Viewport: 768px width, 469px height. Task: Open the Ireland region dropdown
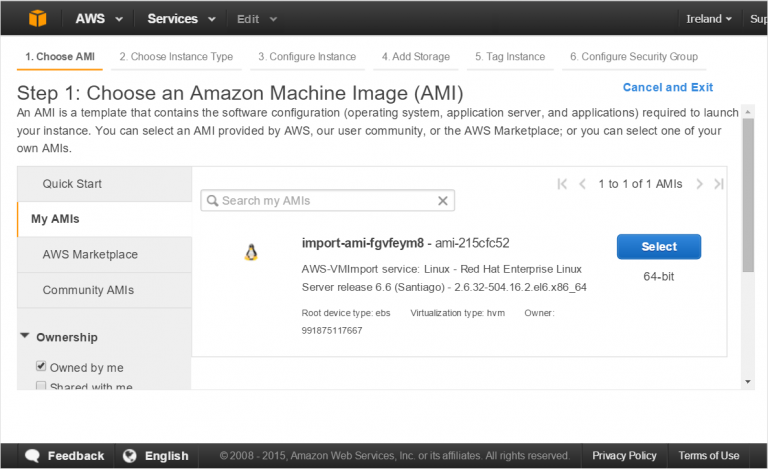(709, 19)
